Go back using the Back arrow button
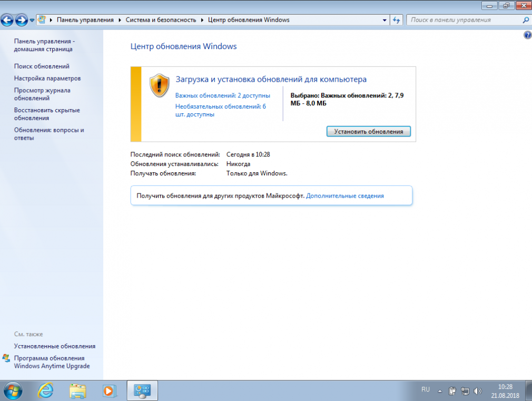Viewport: 532px width, 401px height. (7, 20)
